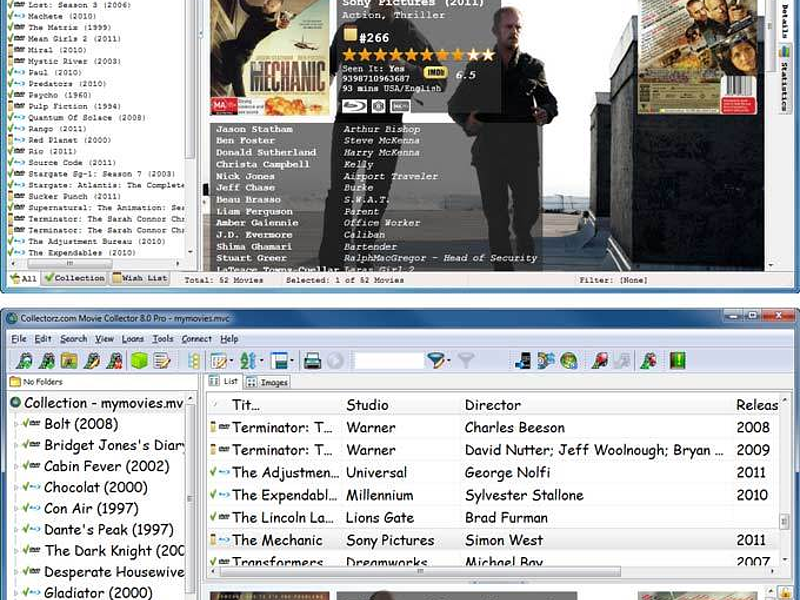Click the printer icon in the toolbar
The image size is (800, 600).
point(312,361)
